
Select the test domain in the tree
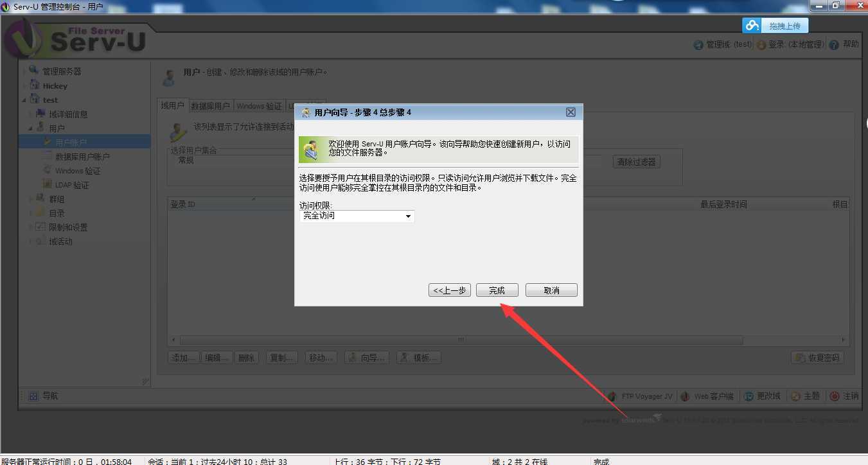(x=50, y=100)
